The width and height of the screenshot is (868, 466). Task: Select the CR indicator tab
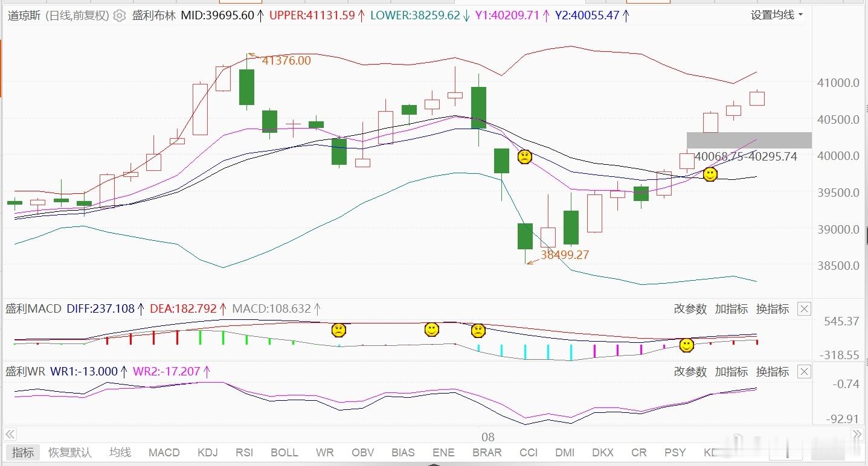(x=638, y=452)
